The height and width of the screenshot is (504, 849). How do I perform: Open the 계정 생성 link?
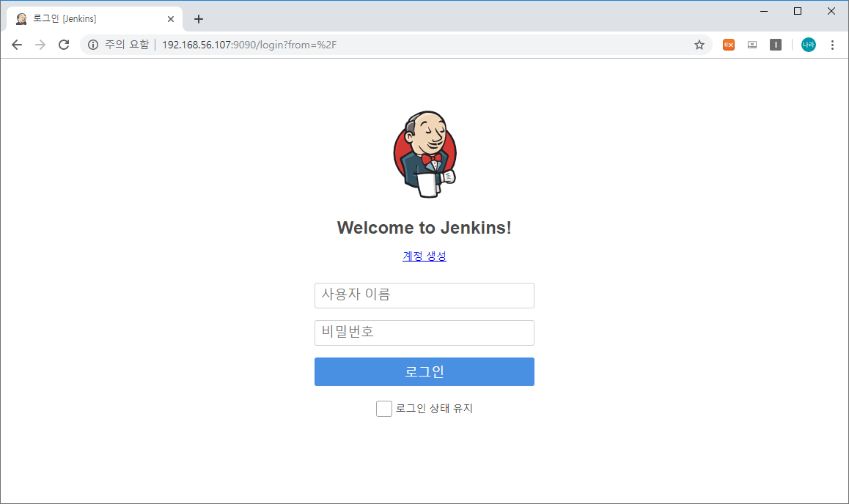click(425, 256)
